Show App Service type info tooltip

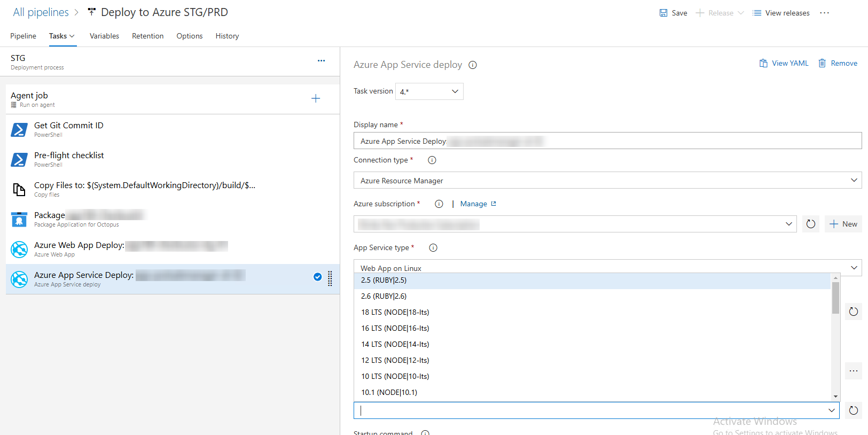pos(433,248)
